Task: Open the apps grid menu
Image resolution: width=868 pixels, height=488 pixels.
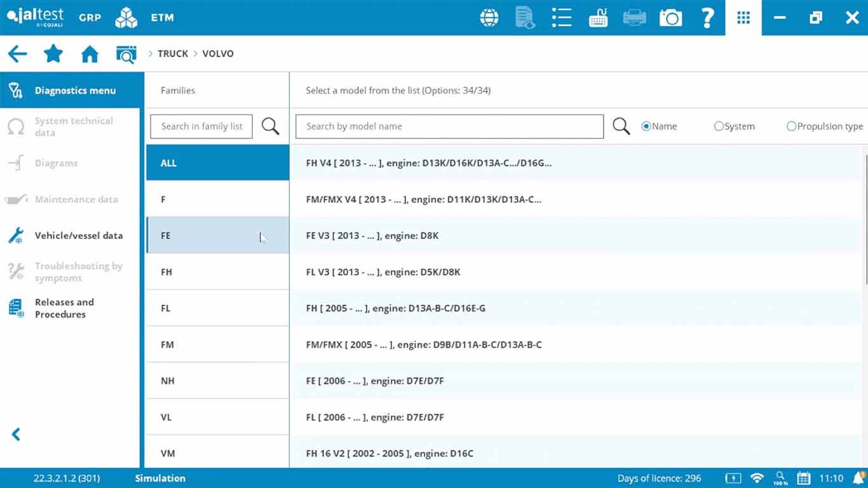Action: pos(743,18)
